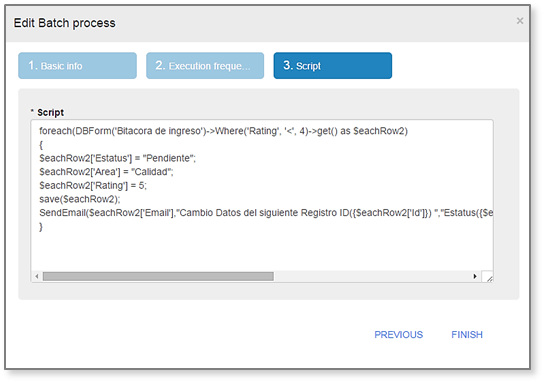This screenshot has height=383, width=544.
Task: Click the closing brace line of script
Action: 41,227
